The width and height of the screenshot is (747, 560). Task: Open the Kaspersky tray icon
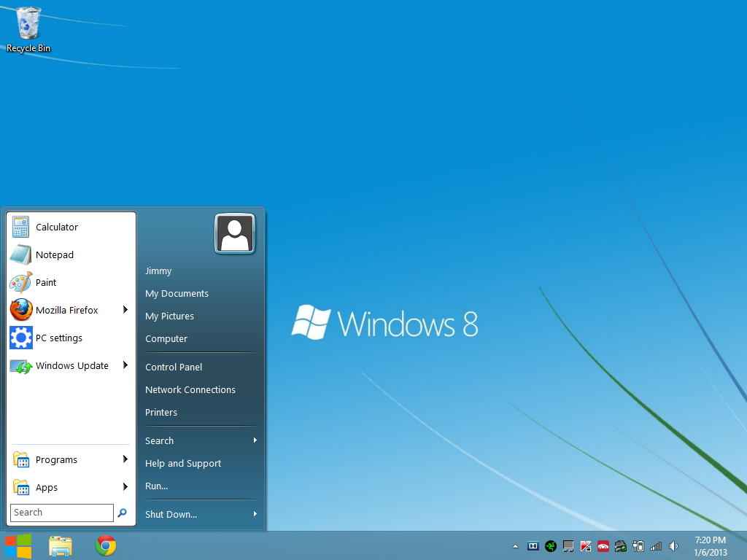click(586, 546)
